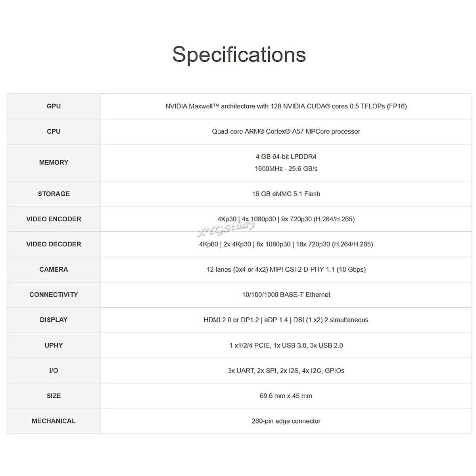476x476 pixels.
Task: Click the VIDEO DECODER row label
Action: click(54, 244)
